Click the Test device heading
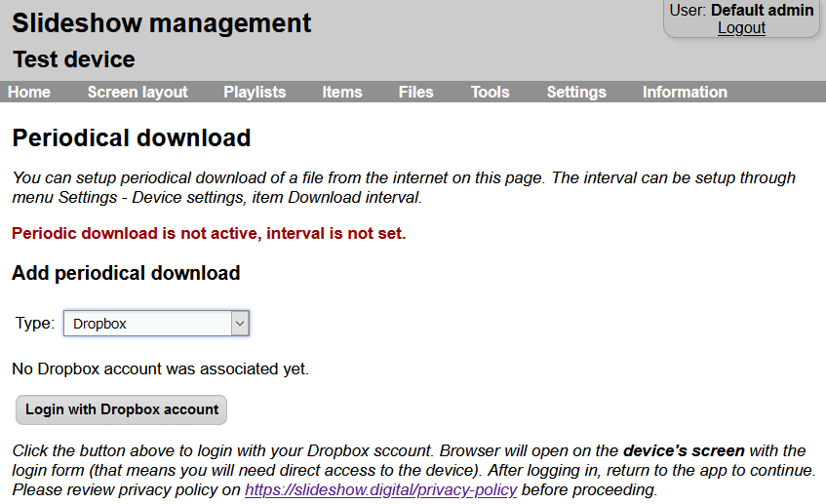Viewport: 826px width, 504px height. 74,59
